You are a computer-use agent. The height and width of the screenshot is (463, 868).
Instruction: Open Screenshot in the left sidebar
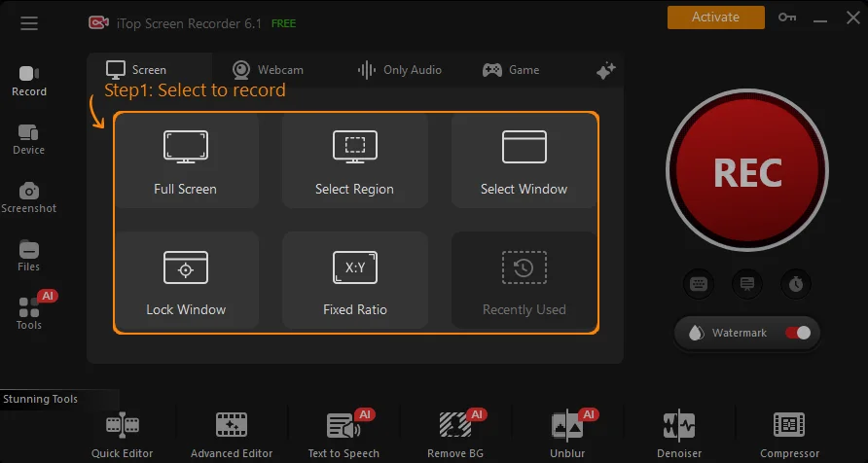pyautogui.click(x=29, y=197)
